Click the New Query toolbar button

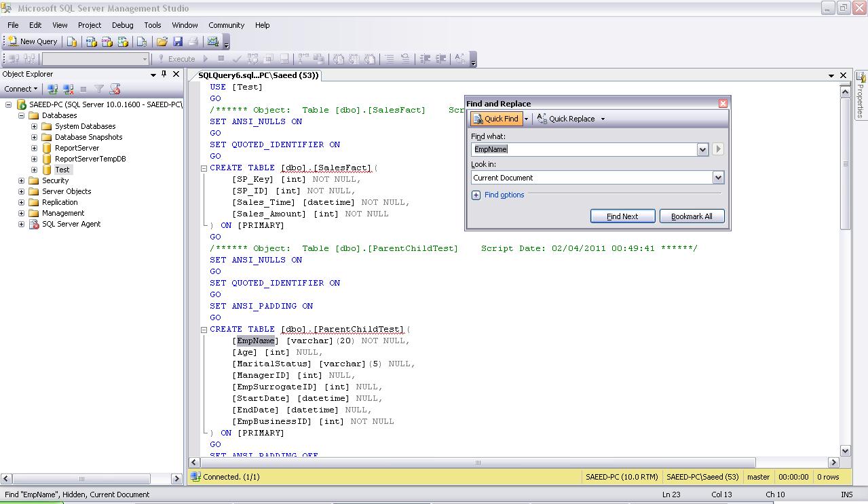pyautogui.click(x=32, y=41)
